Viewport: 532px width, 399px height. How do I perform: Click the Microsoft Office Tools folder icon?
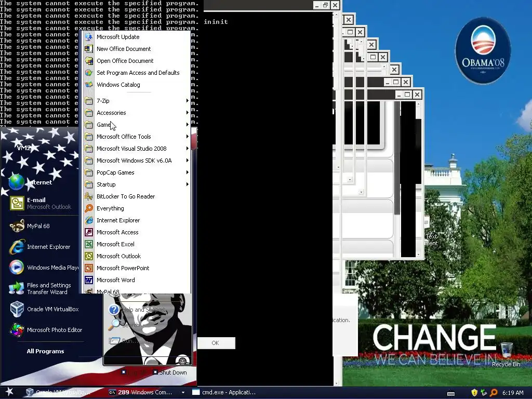89,137
